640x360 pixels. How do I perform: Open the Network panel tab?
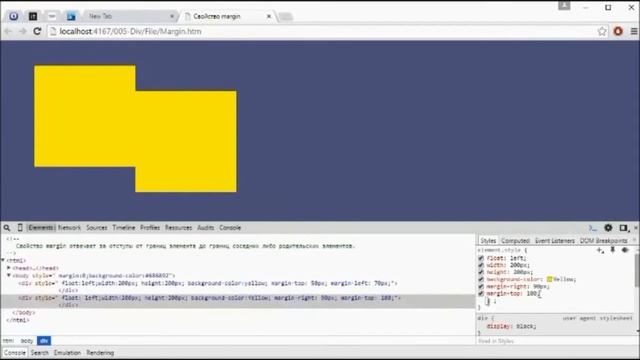69,228
